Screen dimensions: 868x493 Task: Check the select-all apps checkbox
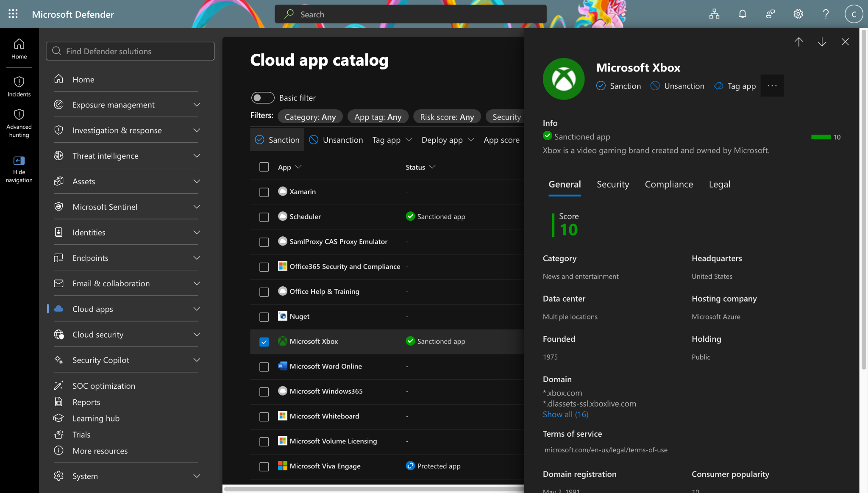pyautogui.click(x=264, y=167)
